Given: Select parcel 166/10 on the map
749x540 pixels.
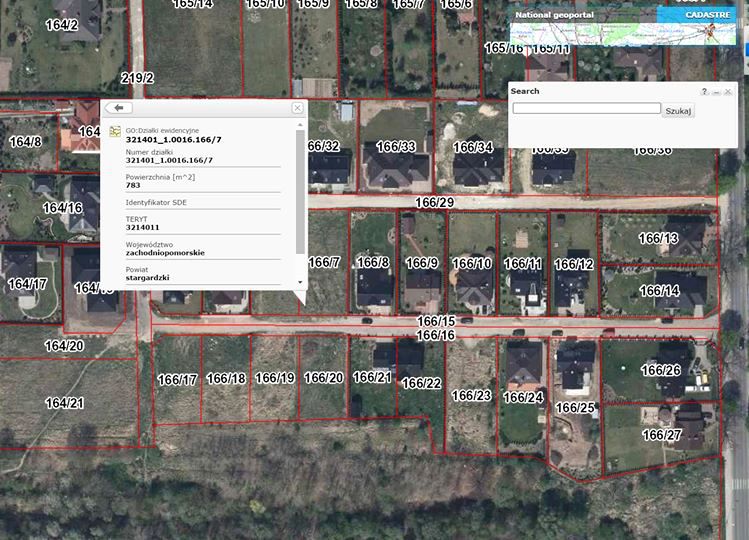Looking at the screenshot, I should pyautogui.click(x=471, y=263).
